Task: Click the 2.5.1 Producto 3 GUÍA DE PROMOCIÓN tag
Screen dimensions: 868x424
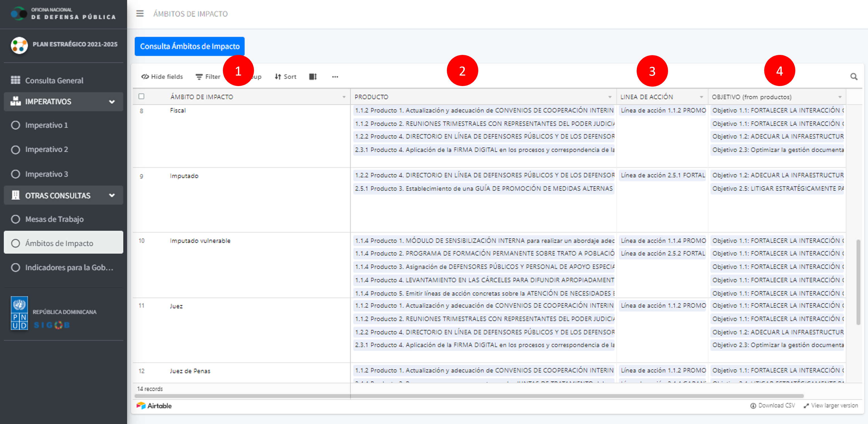Action: tap(484, 189)
